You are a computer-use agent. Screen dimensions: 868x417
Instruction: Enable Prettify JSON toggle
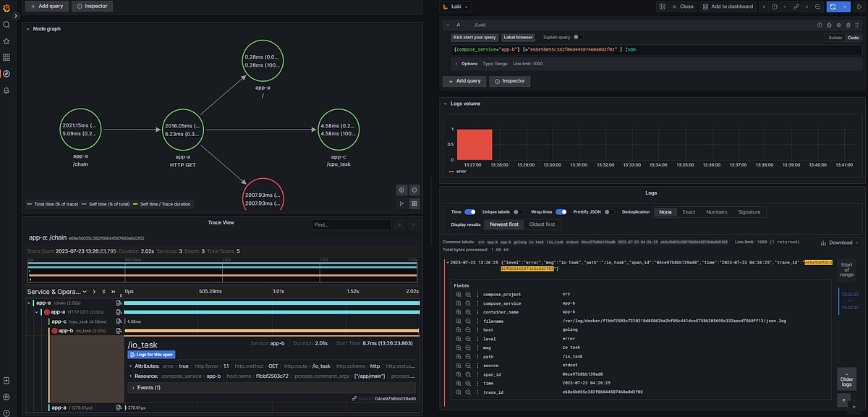coord(608,211)
